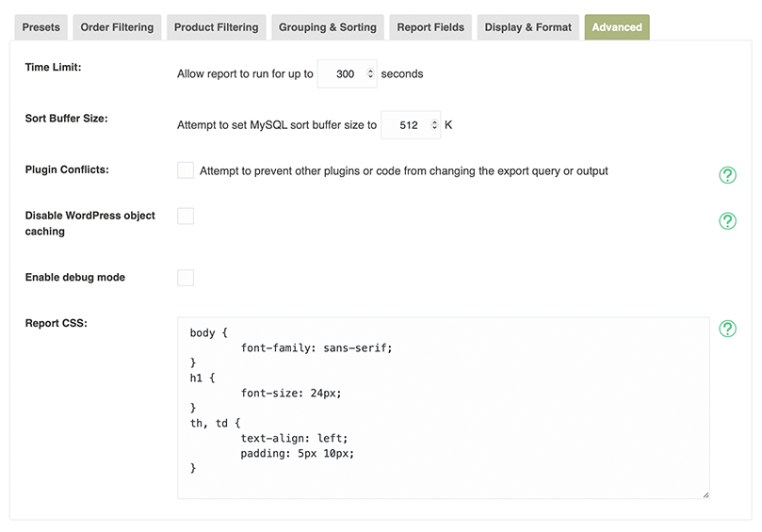Toggle Enable debug mode checkbox
The height and width of the screenshot is (532, 762).
coord(186,278)
